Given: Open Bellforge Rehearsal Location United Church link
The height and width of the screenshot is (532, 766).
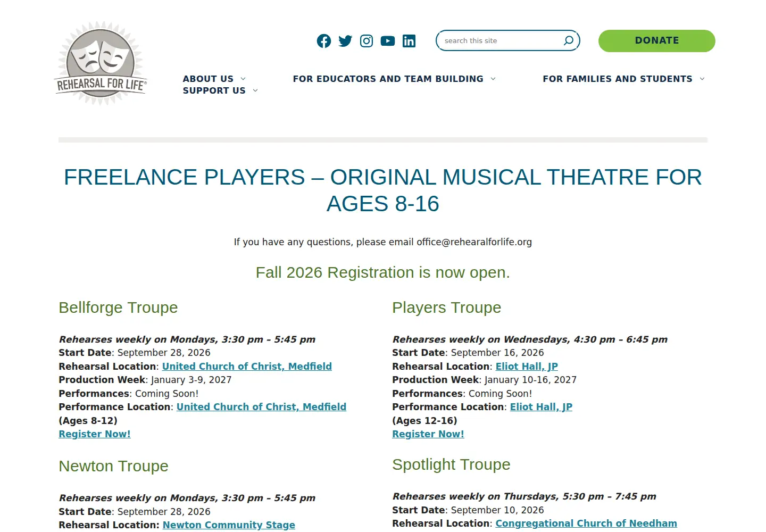Looking at the screenshot, I should [x=247, y=367].
